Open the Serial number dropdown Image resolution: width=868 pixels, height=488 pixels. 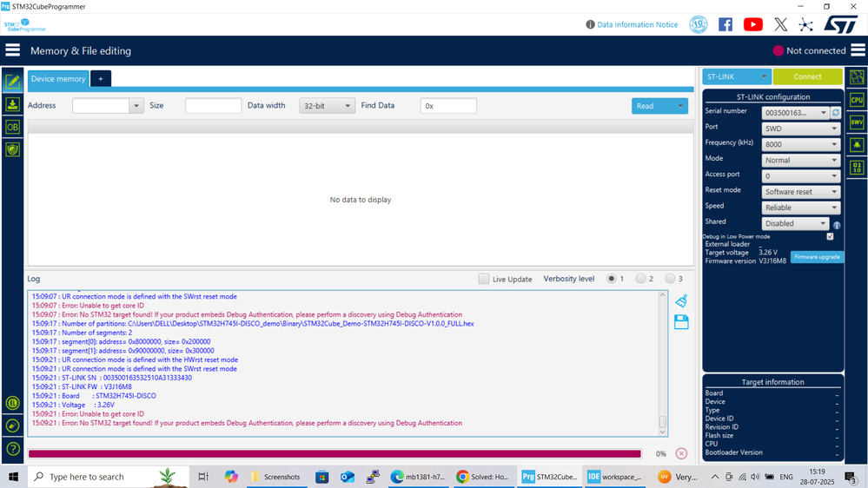(x=795, y=113)
